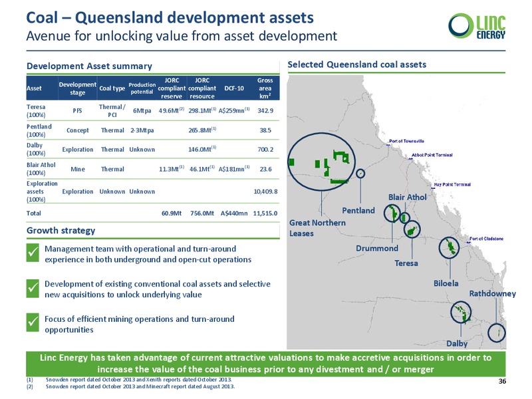Select the Rathdowney circle marker on map
The width and height of the screenshot is (532, 399).
[x=497, y=333]
